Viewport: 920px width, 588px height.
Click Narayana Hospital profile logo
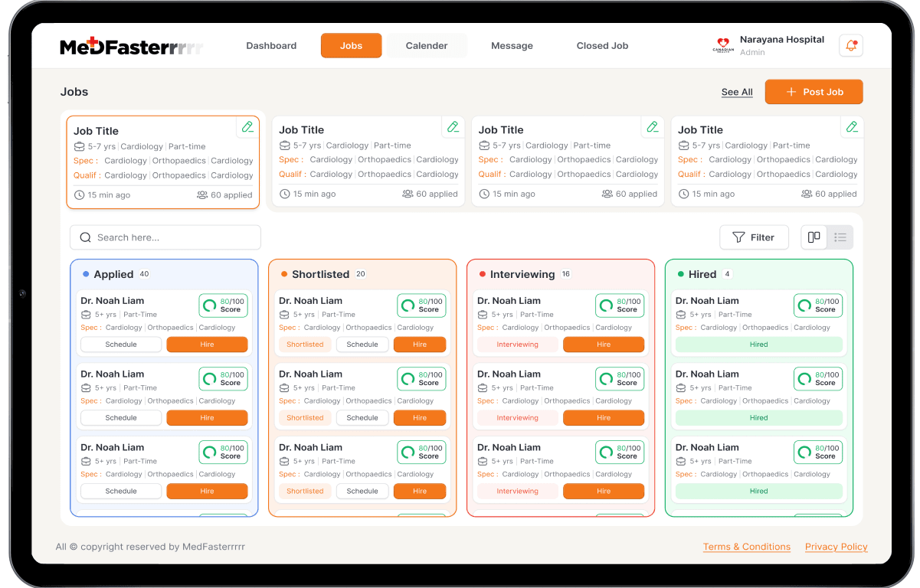coord(723,46)
